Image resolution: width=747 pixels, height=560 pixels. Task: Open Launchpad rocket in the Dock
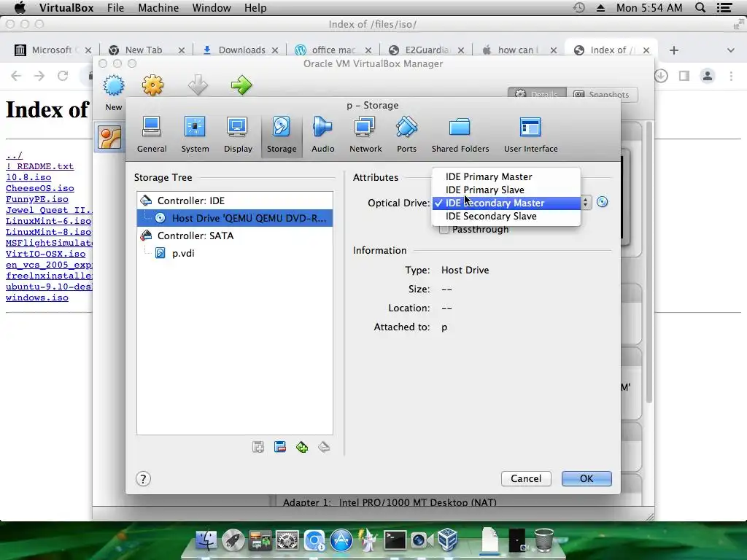click(x=233, y=540)
